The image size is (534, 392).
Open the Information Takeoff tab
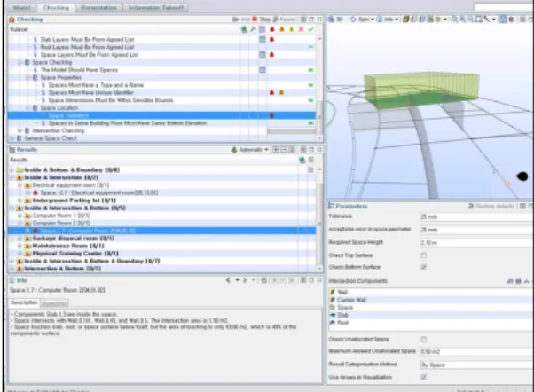(155, 7)
